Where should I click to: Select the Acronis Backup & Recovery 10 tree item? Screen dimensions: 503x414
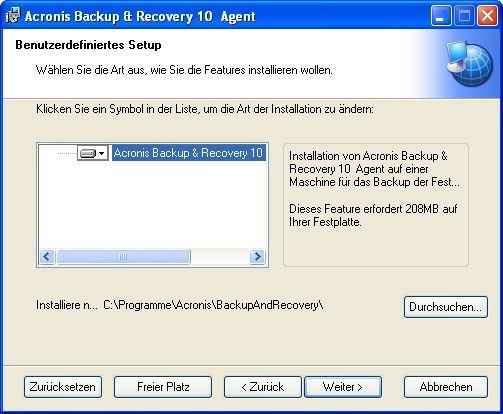pos(189,153)
